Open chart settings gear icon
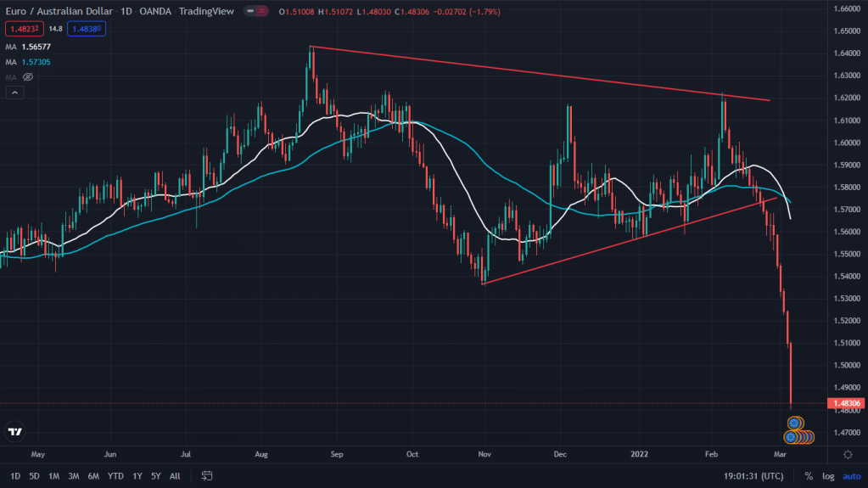This screenshot has height=488, width=868. click(847, 455)
